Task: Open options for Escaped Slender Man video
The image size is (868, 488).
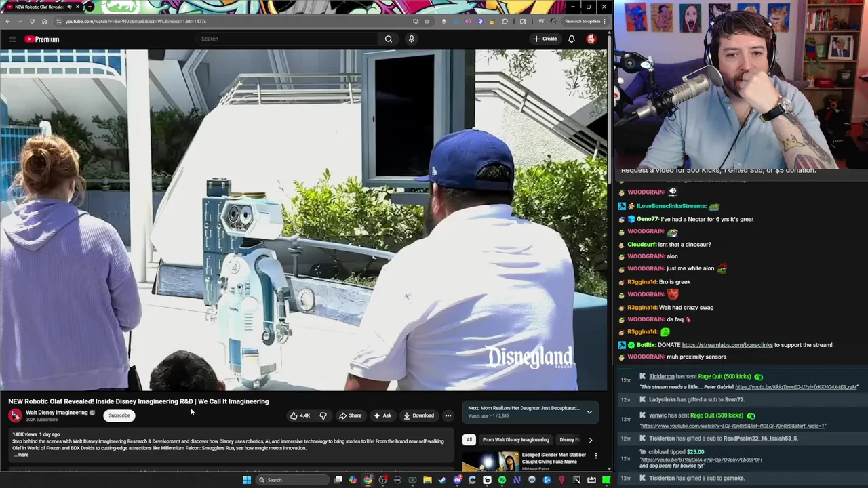Action: pyautogui.click(x=596, y=456)
